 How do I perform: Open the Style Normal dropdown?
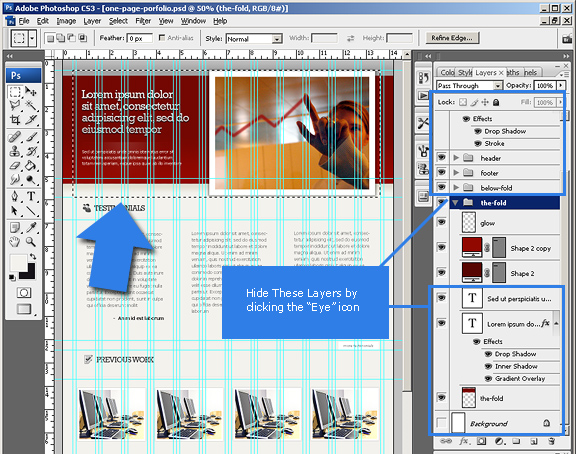pyautogui.click(x=277, y=39)
